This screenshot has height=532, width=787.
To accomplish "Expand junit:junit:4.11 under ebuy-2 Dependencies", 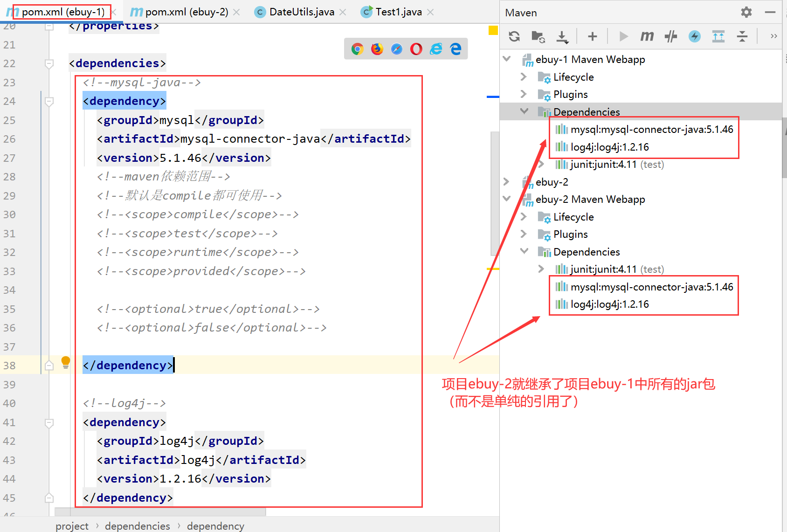I will pyautogui.click(x=541, y=269).
